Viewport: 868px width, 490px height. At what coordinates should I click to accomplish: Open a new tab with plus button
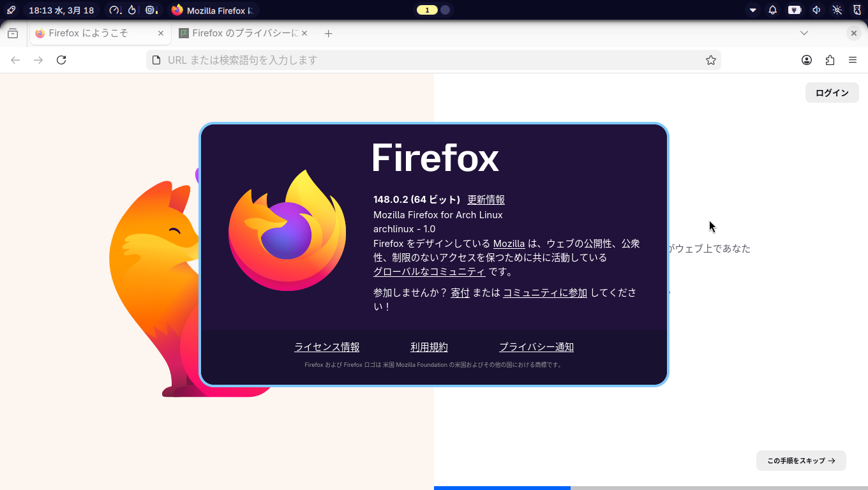click(x=328, y=33)
